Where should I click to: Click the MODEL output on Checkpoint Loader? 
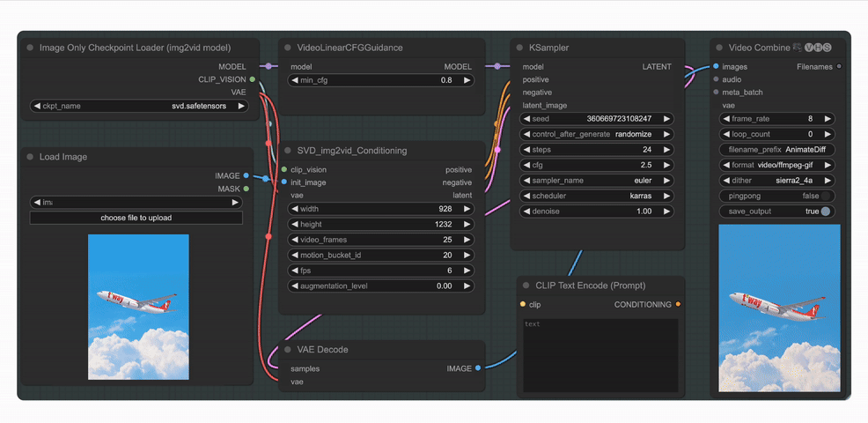(232, 66)
